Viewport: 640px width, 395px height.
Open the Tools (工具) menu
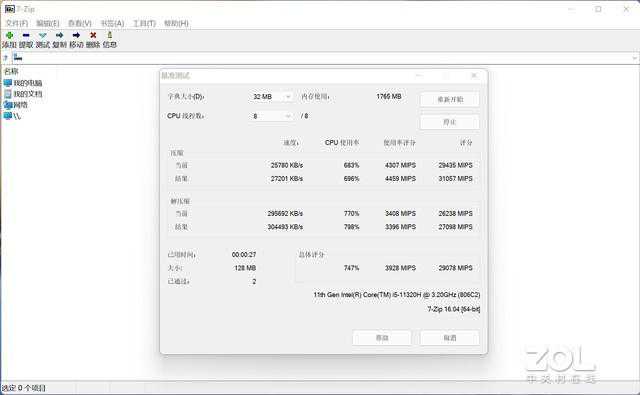point(144,23)
